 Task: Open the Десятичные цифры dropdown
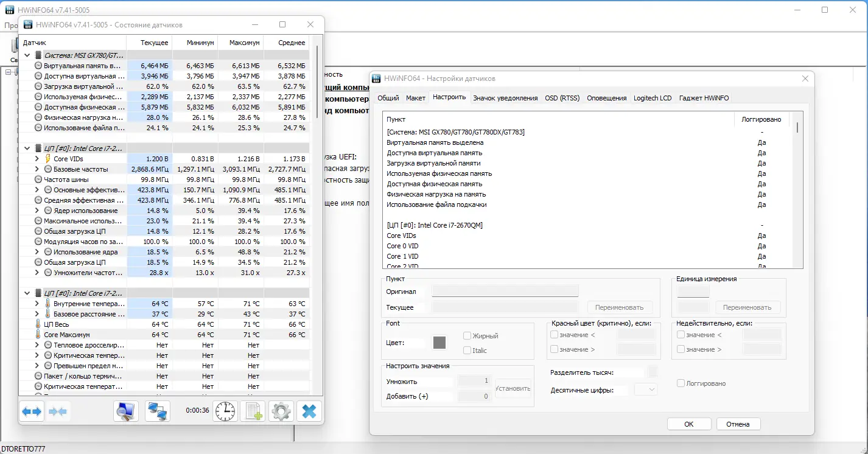[646, 389]
